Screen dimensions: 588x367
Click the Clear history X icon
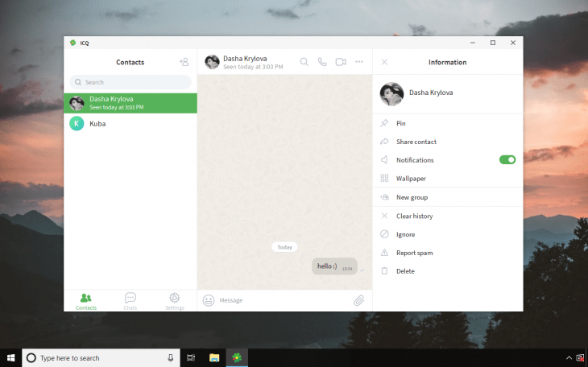pyautogui.click(x=384, y=216)
